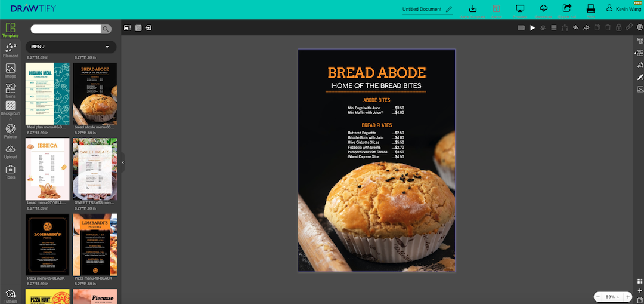
Task: Select the Bread Abode menu template thumbnail
Action: pos(95,93)
